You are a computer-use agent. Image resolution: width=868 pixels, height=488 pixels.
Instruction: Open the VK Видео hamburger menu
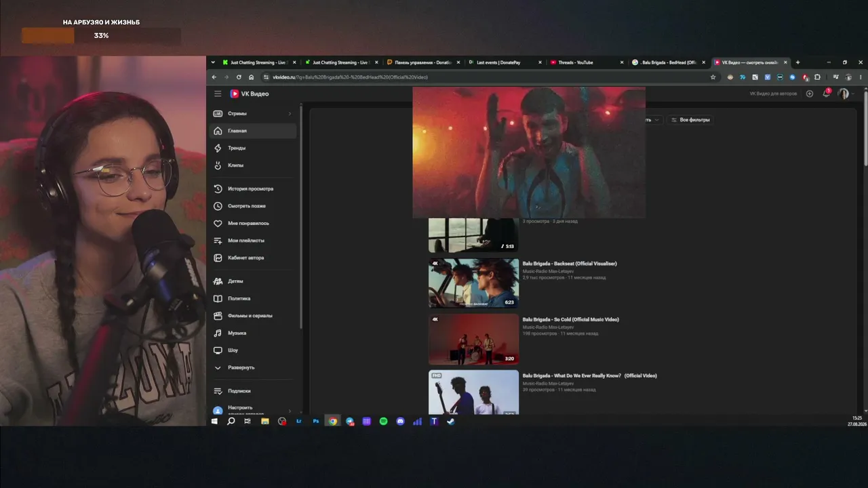tap(218, 94)
